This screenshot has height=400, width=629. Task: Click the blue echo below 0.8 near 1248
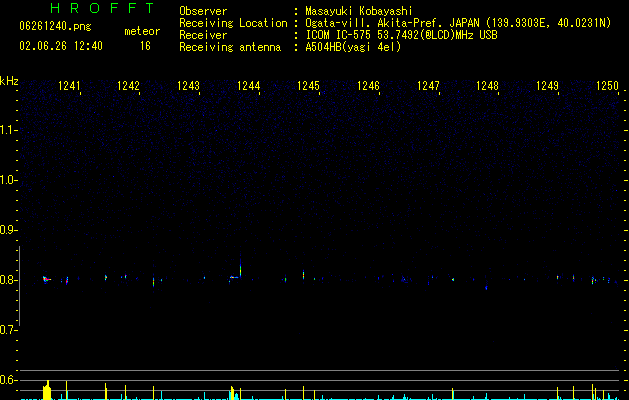[x=486, y=288]
